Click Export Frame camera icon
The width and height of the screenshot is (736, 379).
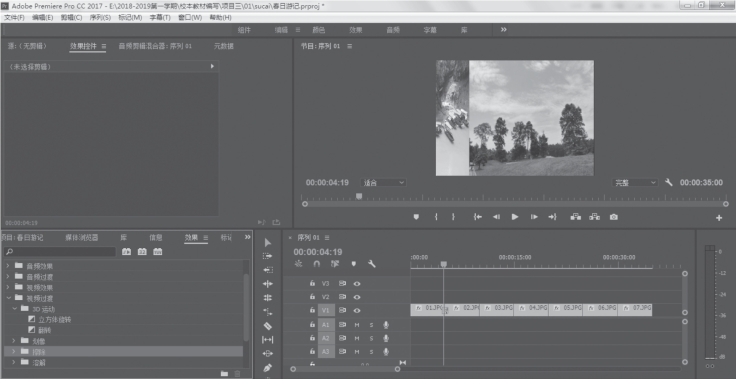613,217
